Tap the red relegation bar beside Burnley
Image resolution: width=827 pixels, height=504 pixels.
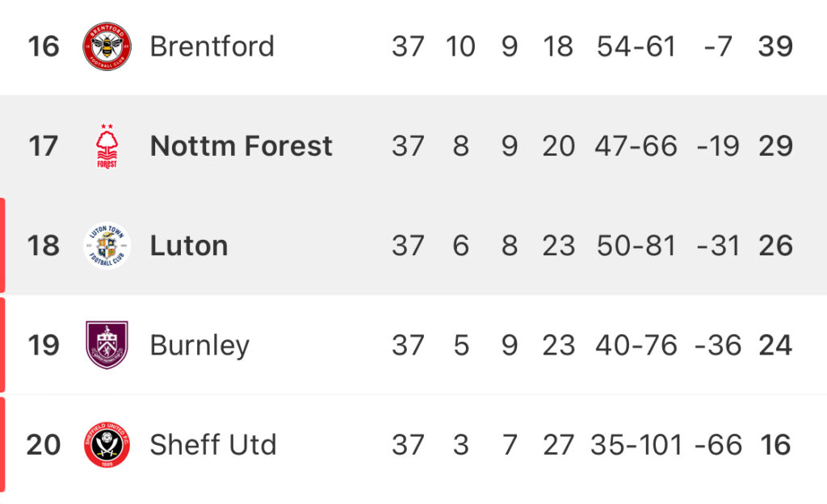[2, 346]
